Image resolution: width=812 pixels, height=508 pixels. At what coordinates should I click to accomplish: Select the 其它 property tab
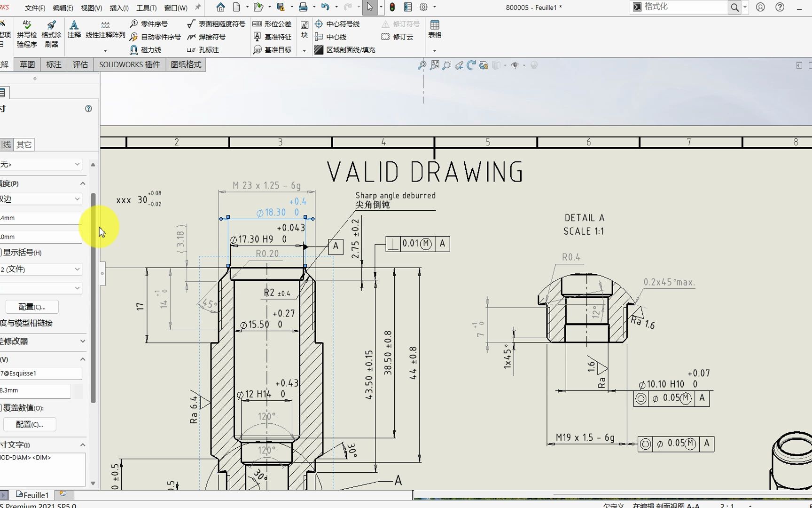pos(24,144)
